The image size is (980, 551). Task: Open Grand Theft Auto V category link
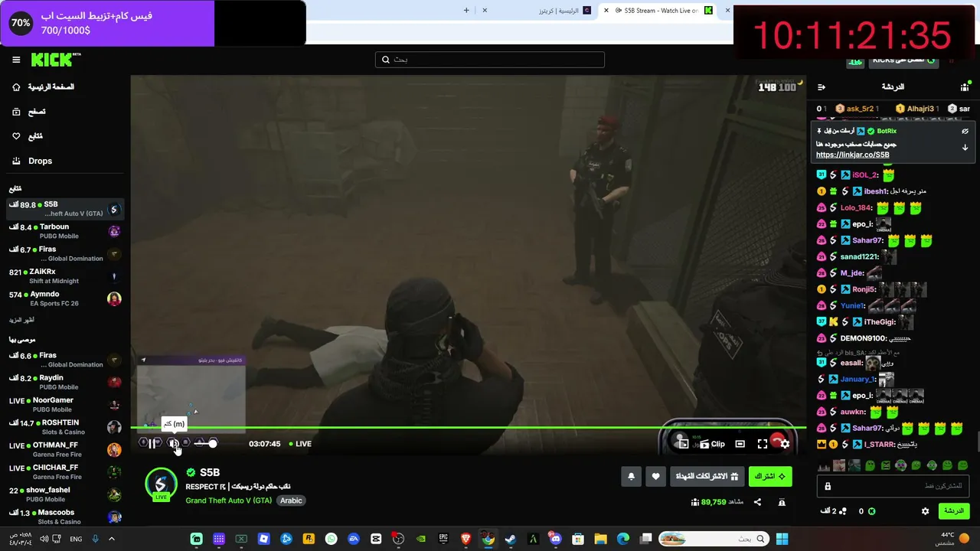pos(229,500)
